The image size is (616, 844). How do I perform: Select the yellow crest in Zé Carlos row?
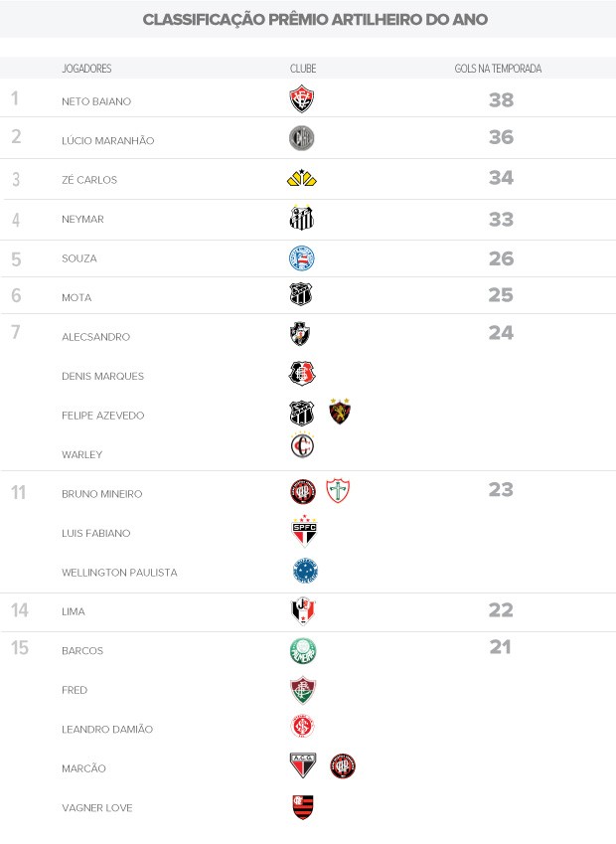pyautogui.click(x=301, y=179)
